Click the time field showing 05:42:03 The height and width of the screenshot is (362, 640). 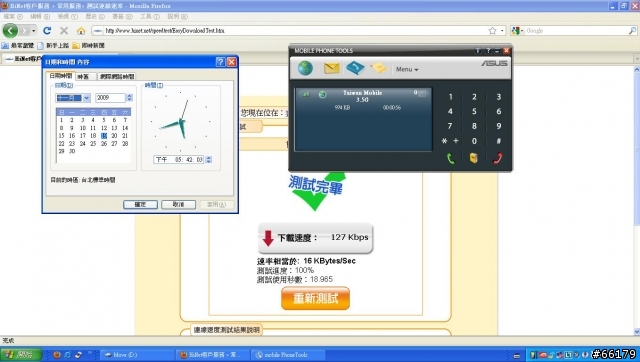coord(179,160)
